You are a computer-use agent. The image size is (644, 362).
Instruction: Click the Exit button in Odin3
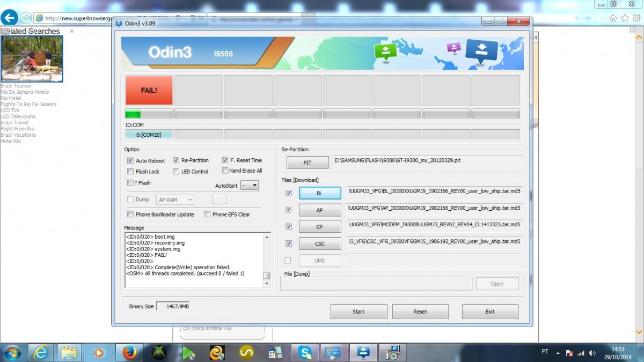point(490,312)
